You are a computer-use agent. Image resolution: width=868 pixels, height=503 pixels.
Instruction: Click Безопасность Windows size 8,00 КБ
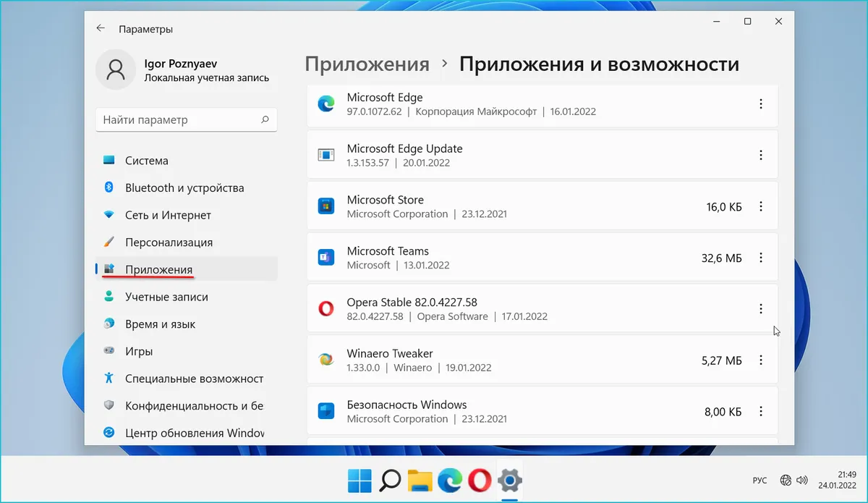tap(723, 412)
